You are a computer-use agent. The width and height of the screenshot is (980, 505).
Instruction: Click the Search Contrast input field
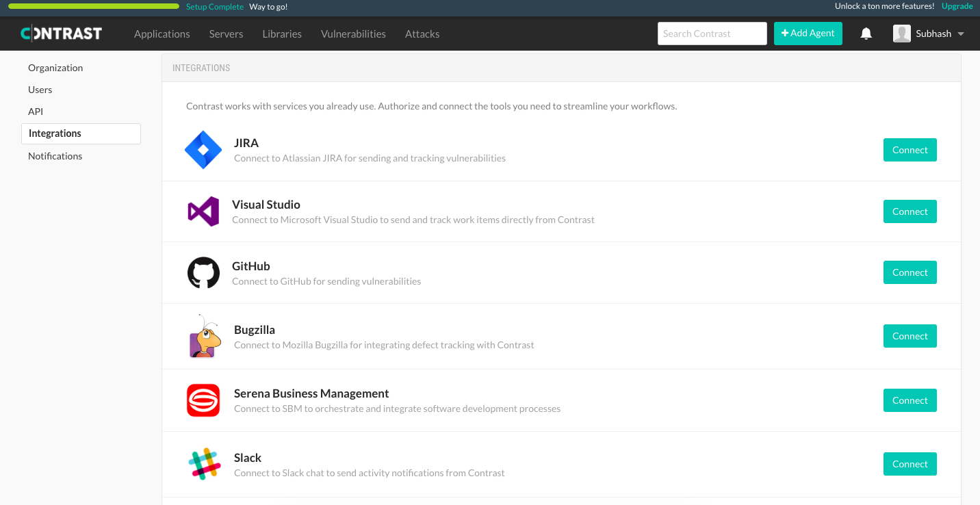click(x=712, y=33)
